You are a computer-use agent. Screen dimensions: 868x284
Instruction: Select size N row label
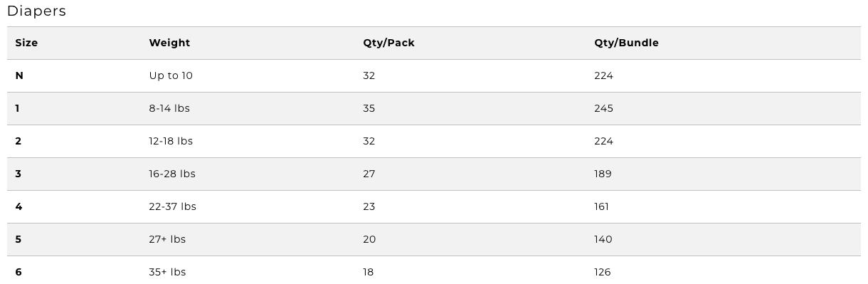coord(19,75)
